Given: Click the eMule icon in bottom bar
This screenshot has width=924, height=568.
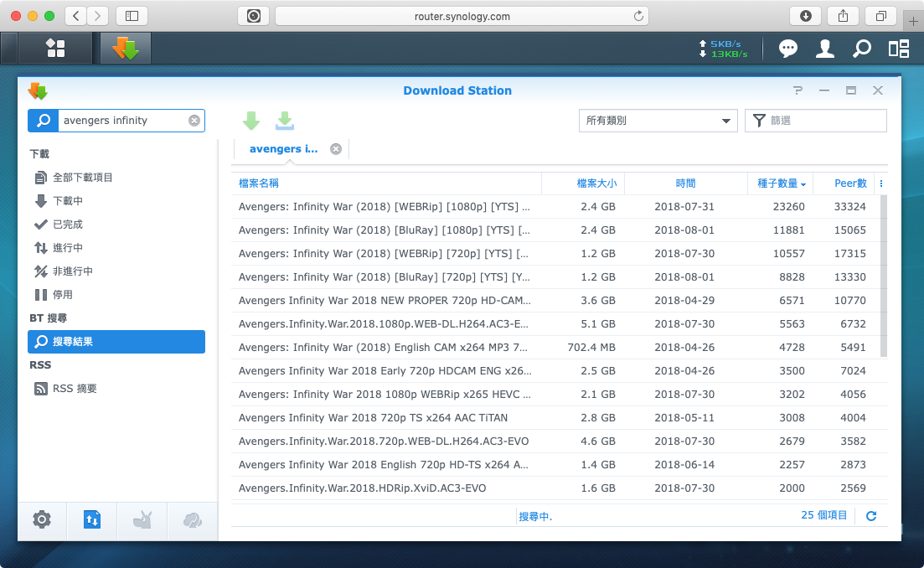Looking at the screenshot, I should 192,519.
